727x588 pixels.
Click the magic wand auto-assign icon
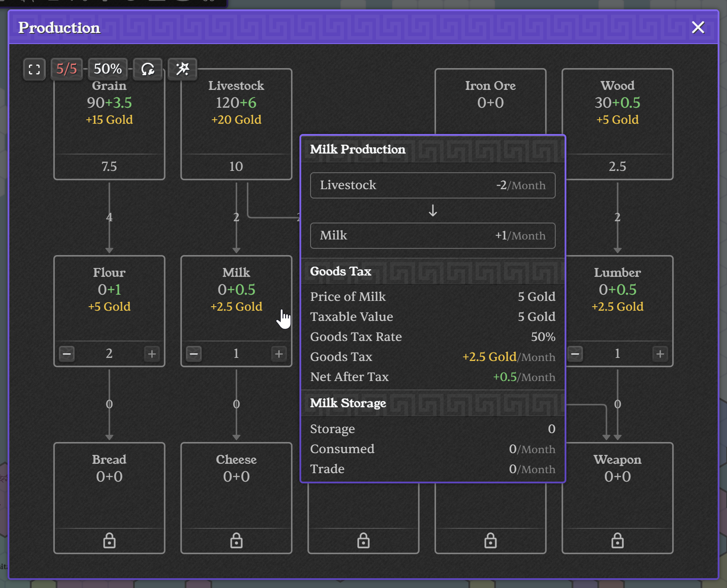coord(182,69)
